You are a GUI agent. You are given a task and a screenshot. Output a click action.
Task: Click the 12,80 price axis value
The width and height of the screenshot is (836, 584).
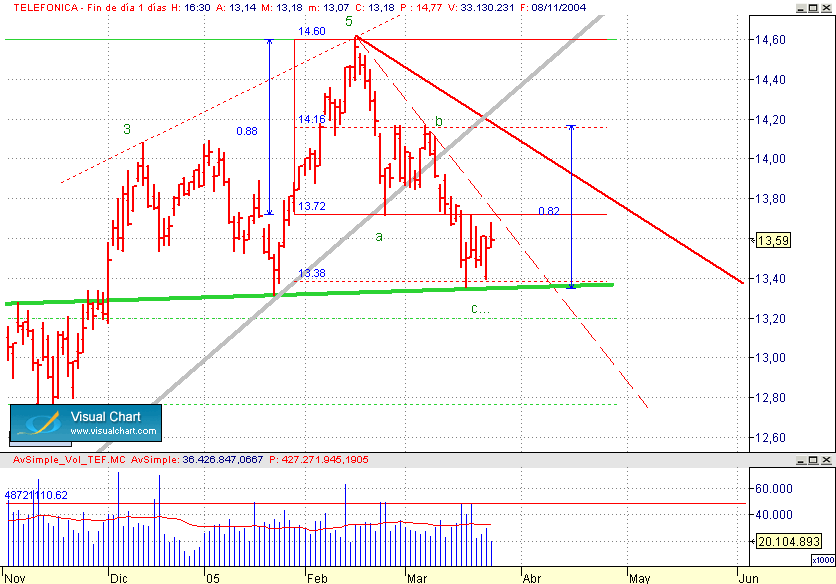click(770, 398)
